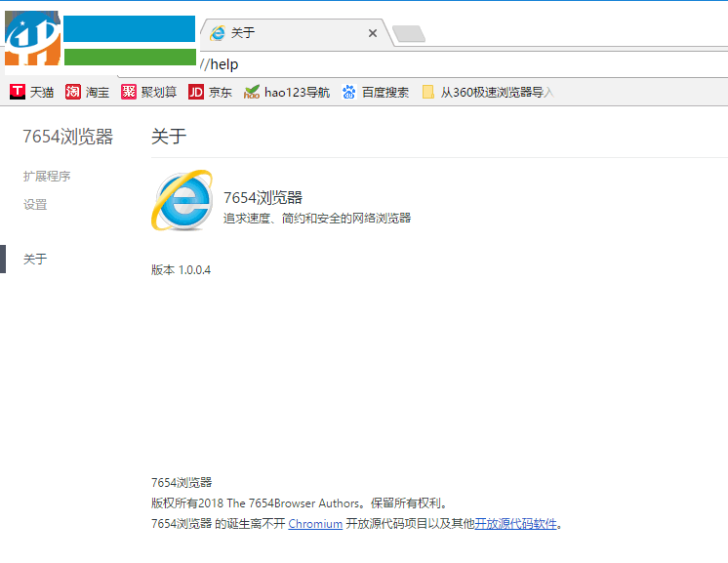Open the 京东 bookmark label
The image size is (728, 563).
(221, 93)
